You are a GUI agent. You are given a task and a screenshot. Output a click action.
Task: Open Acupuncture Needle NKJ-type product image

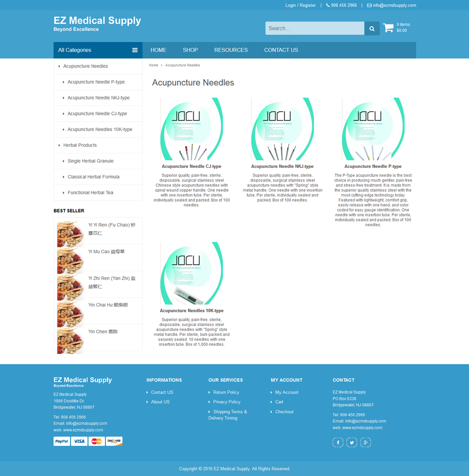(x=283, y=128)
